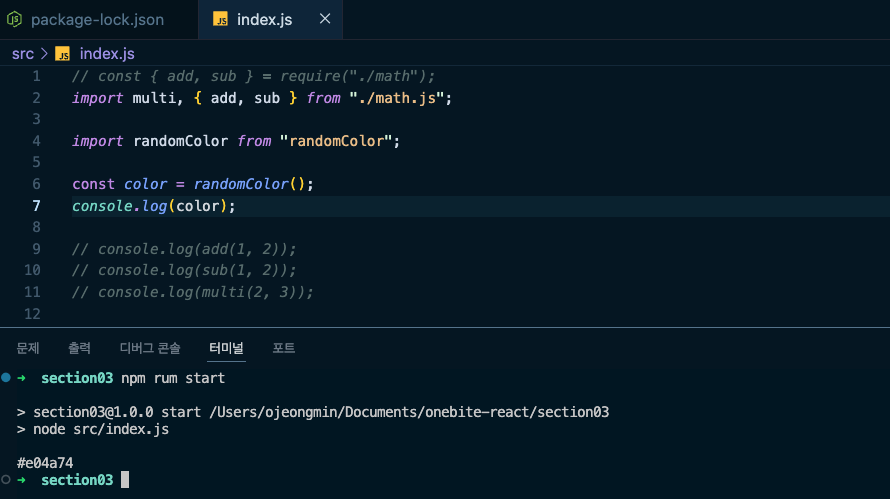890x499 pixels.
Task: Click line number 12 in the gutter
Action: pyautogui.click(x=32, y=314)
